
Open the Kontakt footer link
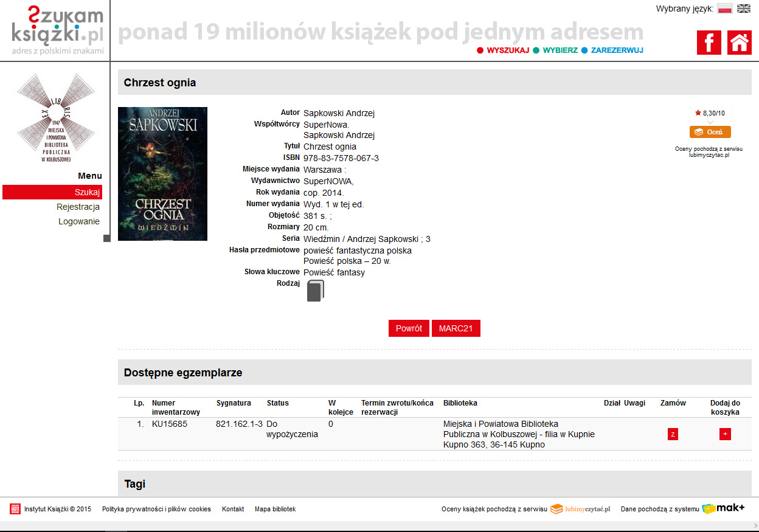tap(233, 509)
